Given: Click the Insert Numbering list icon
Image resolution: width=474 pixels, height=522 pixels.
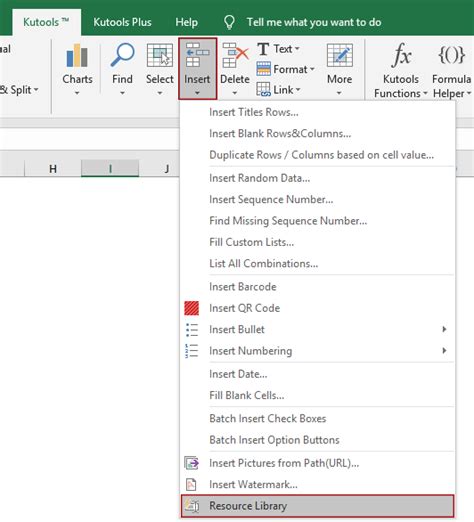Looking at the screenshot, I should tap(192, 351).
